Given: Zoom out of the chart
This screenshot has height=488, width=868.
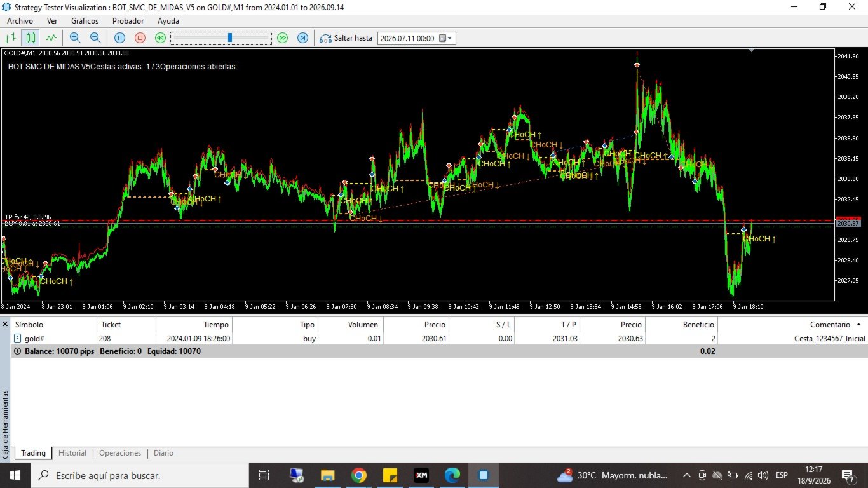Looking at the screenshot, I should click(95, 38).
